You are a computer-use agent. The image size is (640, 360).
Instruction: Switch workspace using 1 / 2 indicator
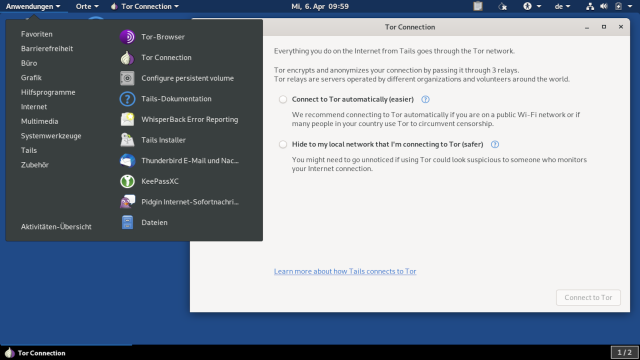pos(624,352)
